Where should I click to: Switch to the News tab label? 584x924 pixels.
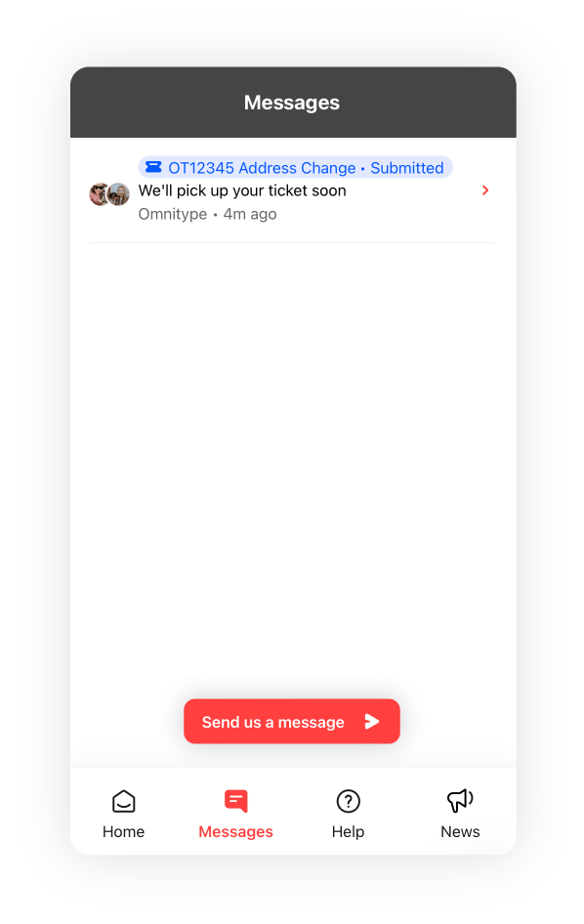460,831
